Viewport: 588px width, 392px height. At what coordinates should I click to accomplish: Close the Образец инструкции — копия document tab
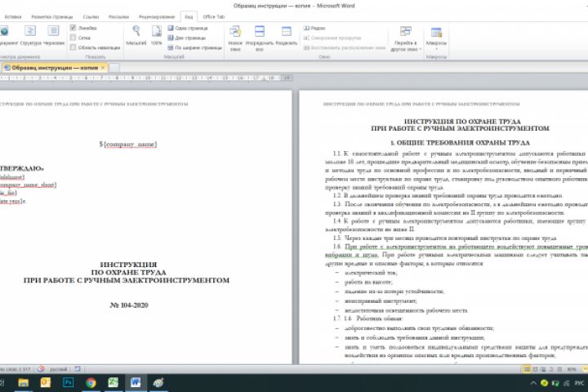(x=103, y=68)
